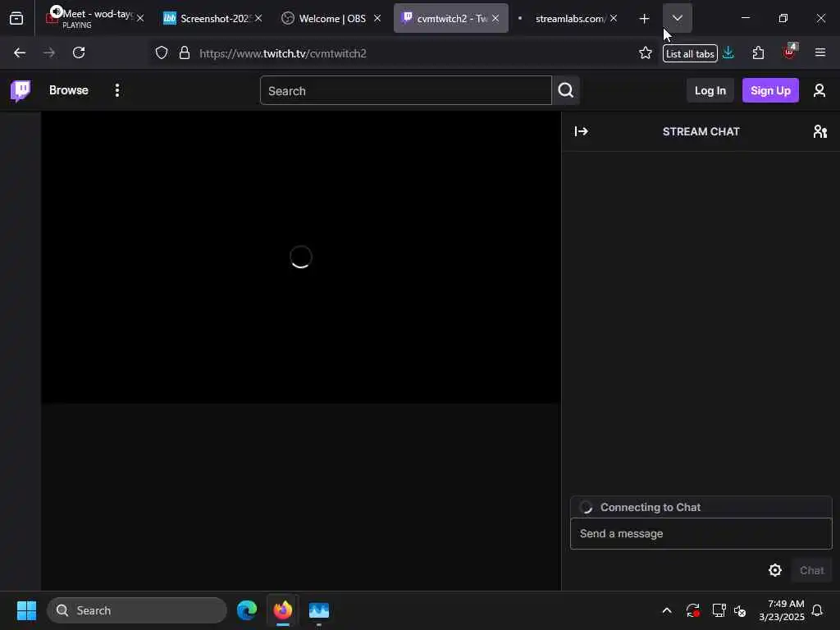Collapse the stream chat panel arrow
840x630 pixels.
tap(582, 131)
